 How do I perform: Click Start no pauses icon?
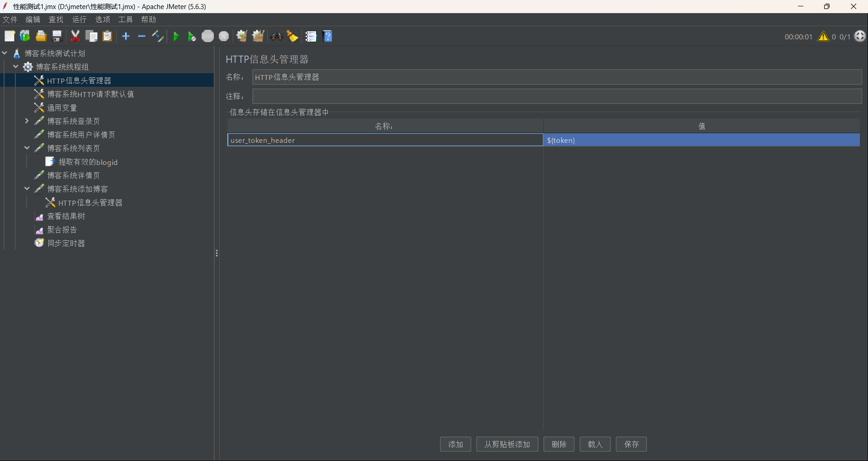pos(192,37)
